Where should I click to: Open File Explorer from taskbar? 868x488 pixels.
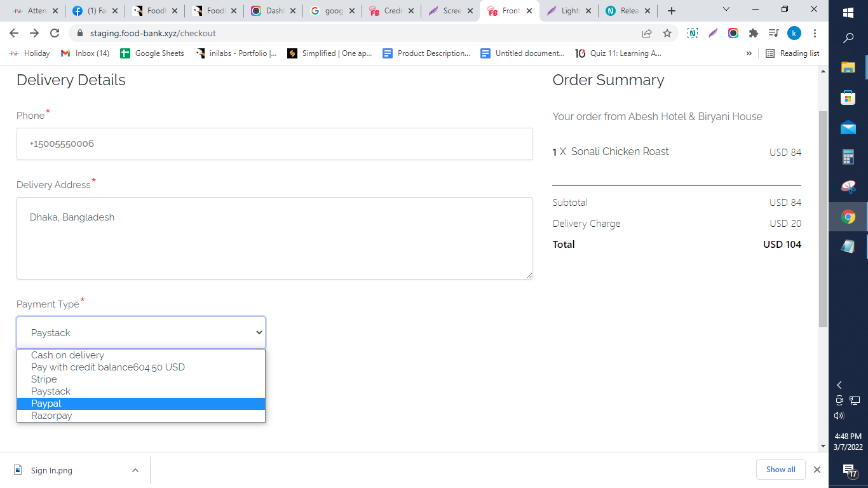[848, 67]
